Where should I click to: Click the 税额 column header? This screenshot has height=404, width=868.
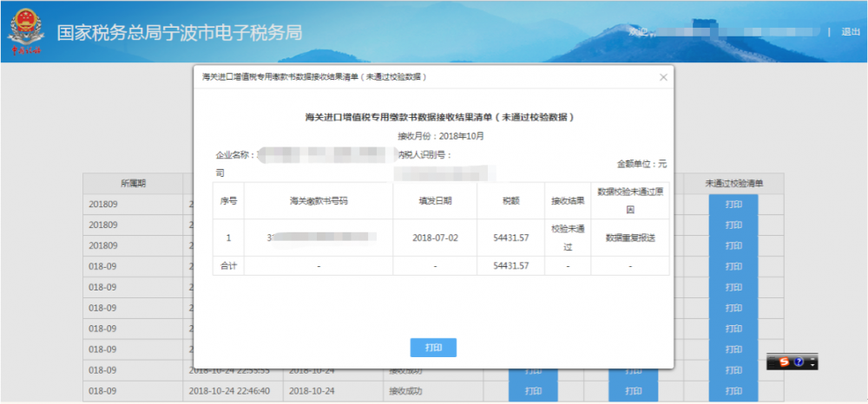[x=510, y=201]
